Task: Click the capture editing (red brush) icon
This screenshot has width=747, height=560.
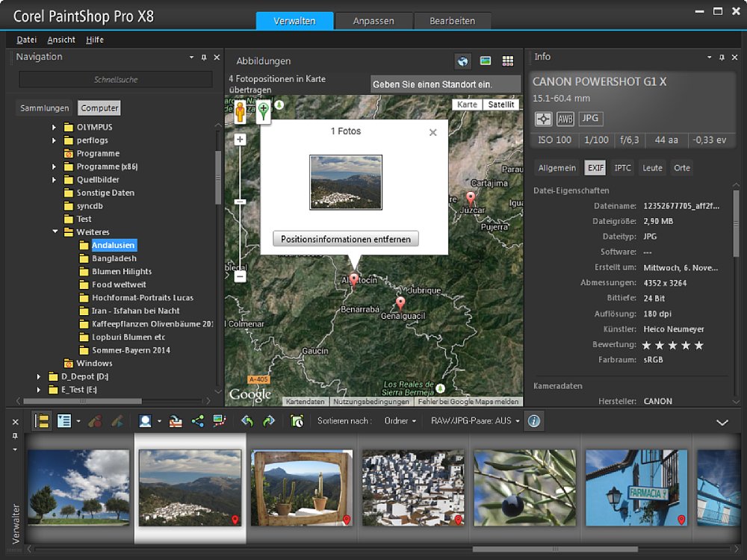Action: (96, 421)
